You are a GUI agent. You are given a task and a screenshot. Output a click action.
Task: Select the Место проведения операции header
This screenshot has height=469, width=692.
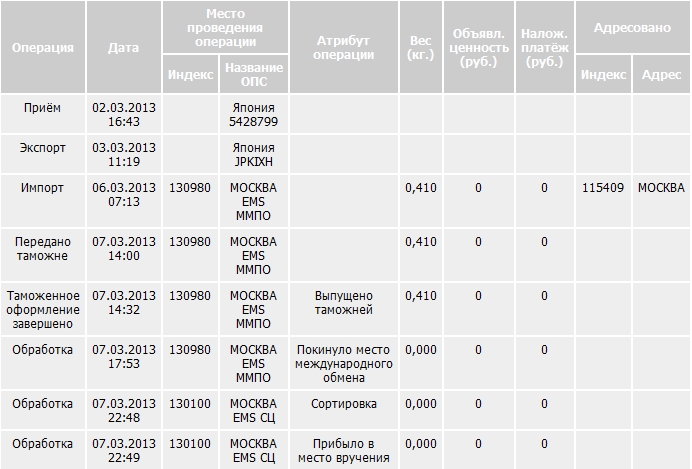point(226,28)
